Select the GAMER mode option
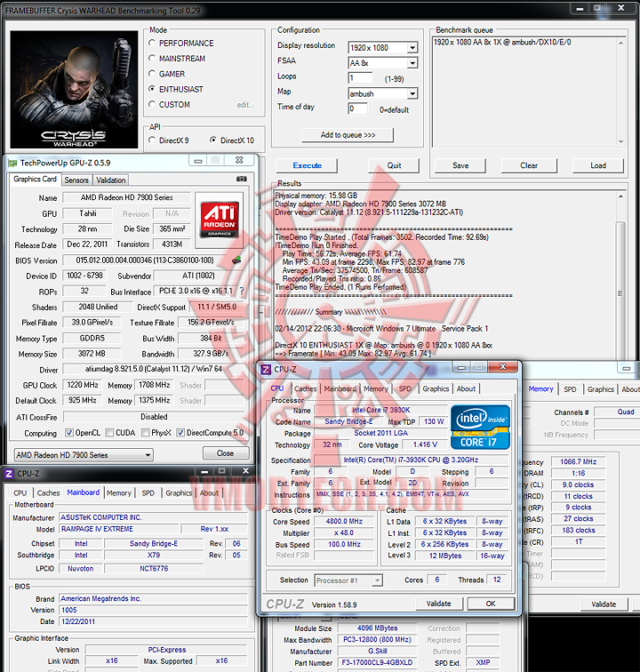Screen dimensions: 640x672 click(152, 74)
